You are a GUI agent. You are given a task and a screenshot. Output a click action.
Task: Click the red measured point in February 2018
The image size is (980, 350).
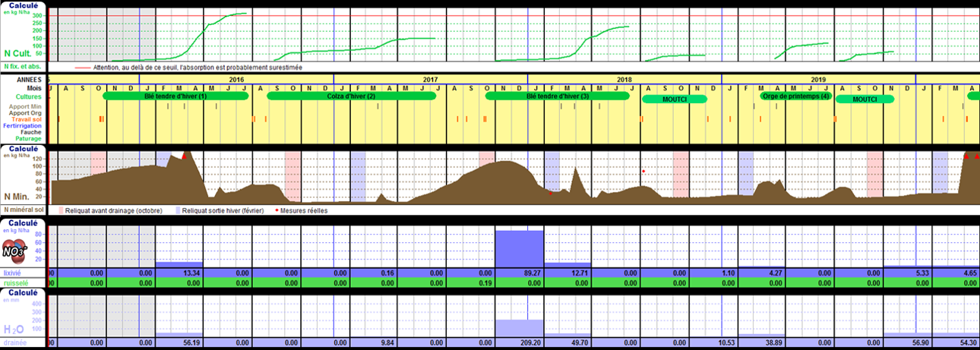(551, 193)
